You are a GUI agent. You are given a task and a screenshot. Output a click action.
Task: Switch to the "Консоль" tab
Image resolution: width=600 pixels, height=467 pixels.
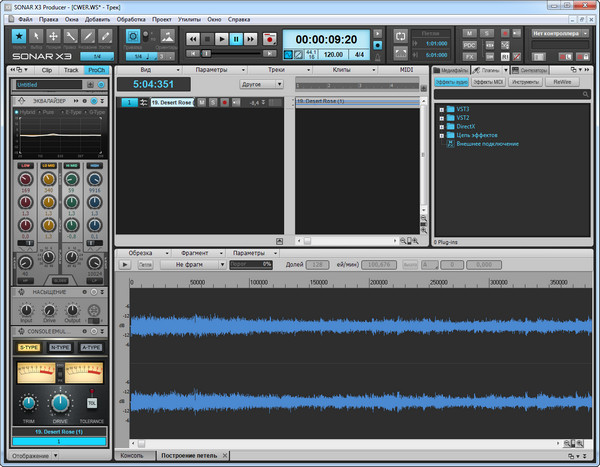click(132, 455)
